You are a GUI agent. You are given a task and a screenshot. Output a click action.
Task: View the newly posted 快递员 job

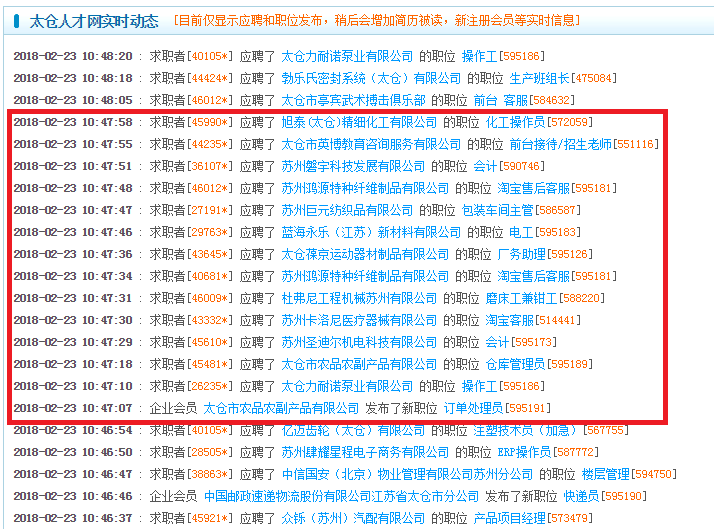click(x=581, y=496)
